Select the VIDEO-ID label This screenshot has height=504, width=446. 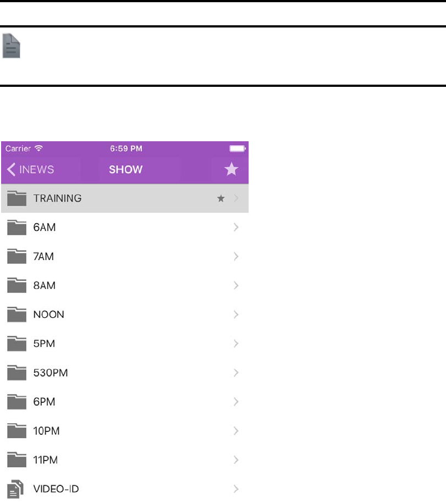[x=56, y=489]
